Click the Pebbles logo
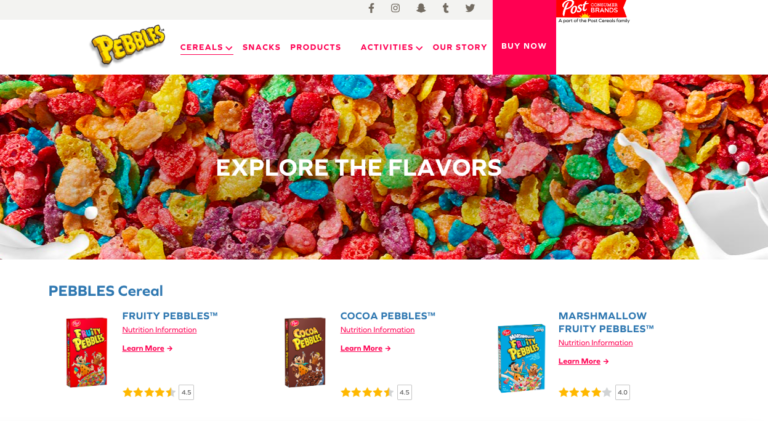 (x=128, y=45)
